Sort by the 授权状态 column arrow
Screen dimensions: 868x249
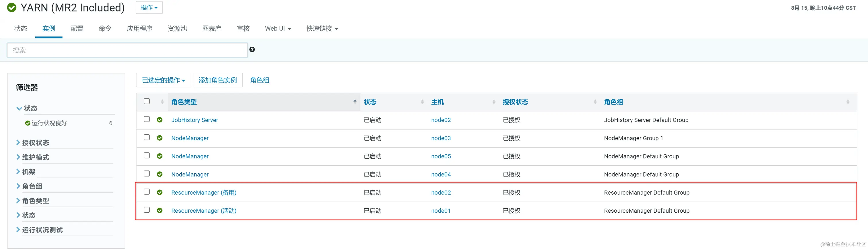click(x=595, y=102)
